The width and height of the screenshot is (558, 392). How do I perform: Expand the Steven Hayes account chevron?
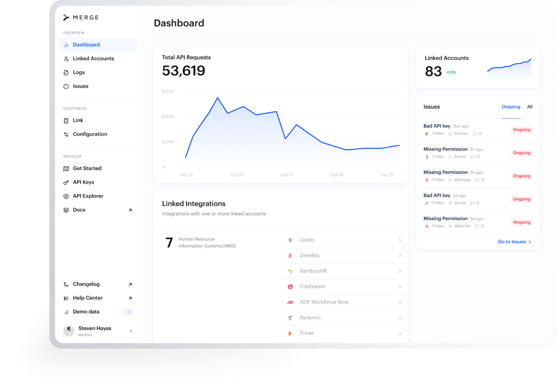point(131,331)
